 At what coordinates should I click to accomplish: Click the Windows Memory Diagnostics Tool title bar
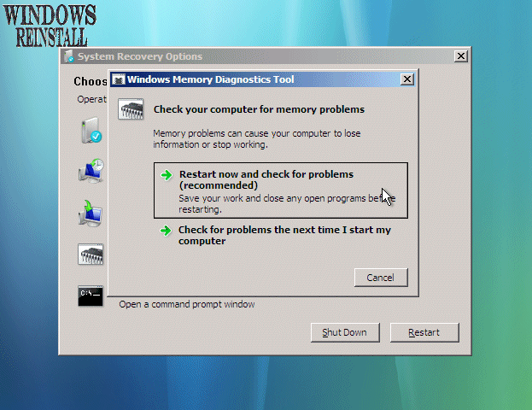[x=256, y=79]
